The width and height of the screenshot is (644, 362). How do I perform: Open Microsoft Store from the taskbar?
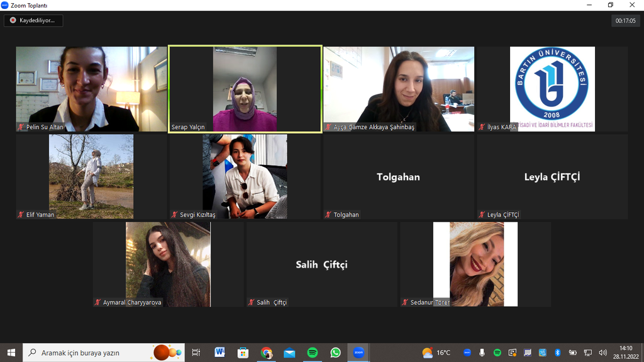click(243, 353)
